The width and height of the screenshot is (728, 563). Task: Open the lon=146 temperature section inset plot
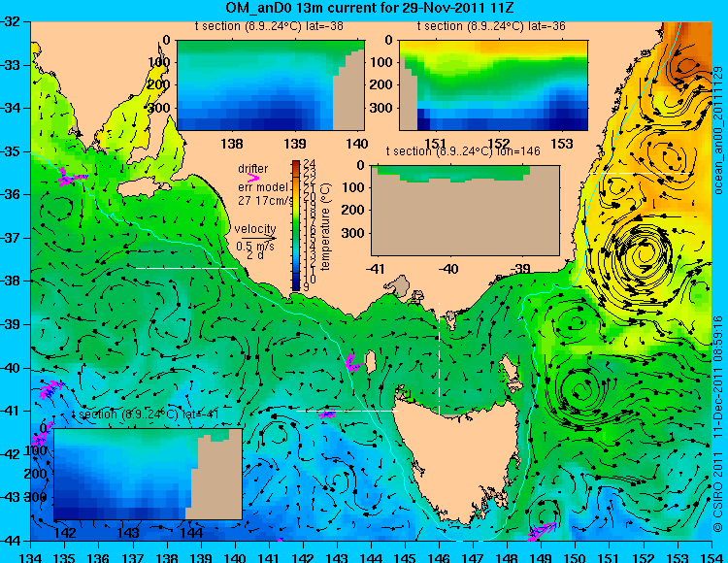pos(465,211)
